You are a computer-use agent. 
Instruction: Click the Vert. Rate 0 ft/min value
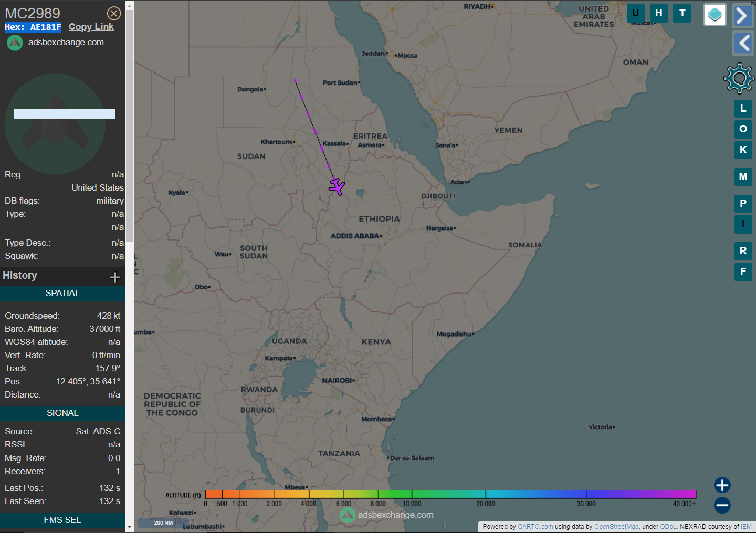(106, 355)
